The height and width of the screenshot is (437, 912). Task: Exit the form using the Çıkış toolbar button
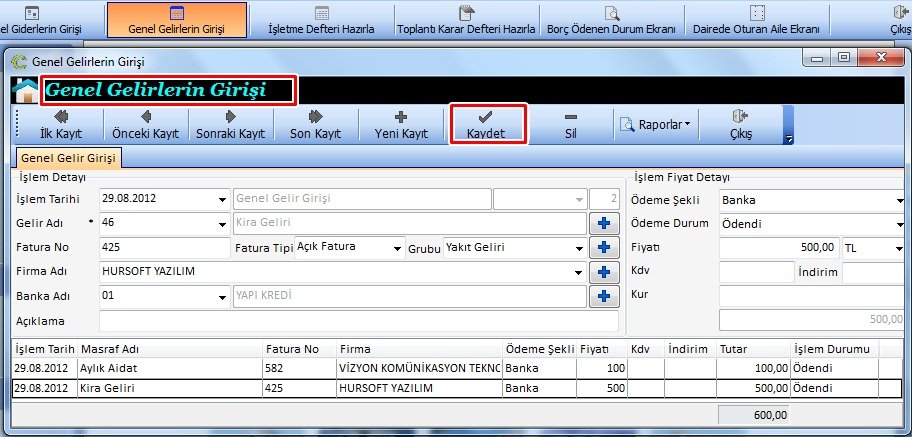point(740,125)
